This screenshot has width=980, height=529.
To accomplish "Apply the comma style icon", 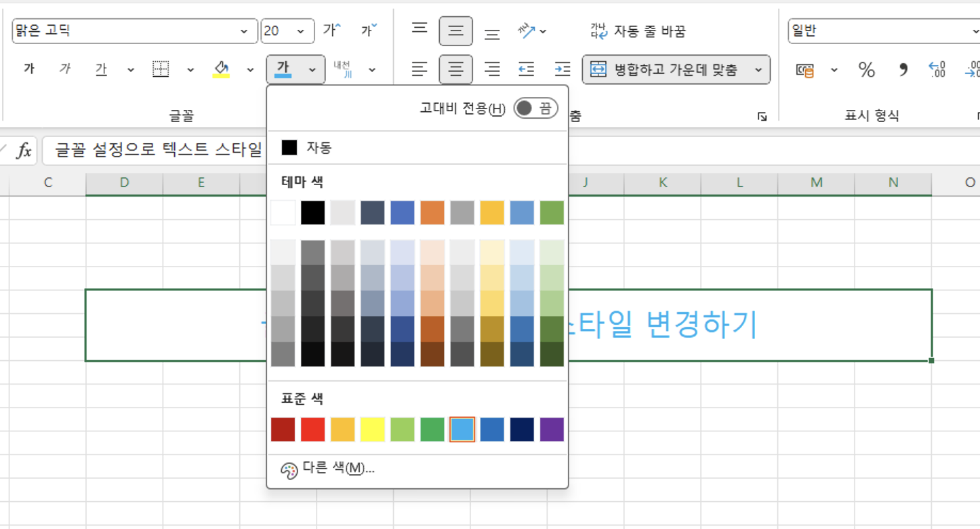I will pos(903,69).
